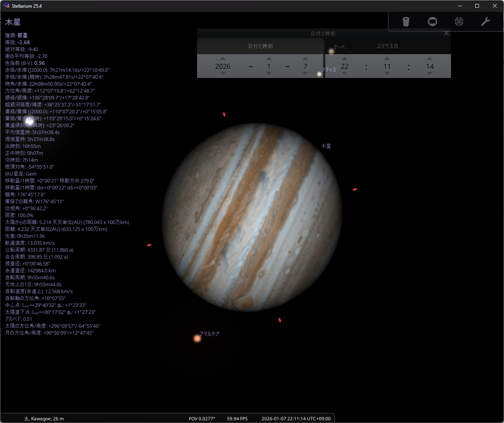This screenshot has height=423, width=504.
Task: Toggle the Telrad sight icon
Action: (x=459, y=22)
